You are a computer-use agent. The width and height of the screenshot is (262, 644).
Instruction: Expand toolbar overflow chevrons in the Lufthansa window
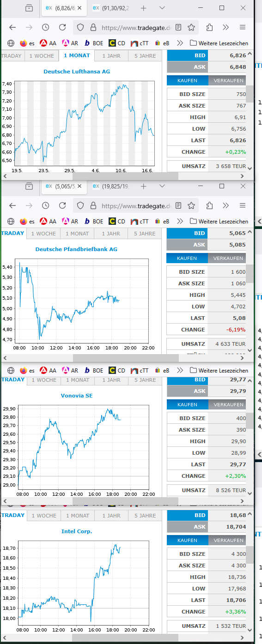pyautogui.click(x=226, y=27)
